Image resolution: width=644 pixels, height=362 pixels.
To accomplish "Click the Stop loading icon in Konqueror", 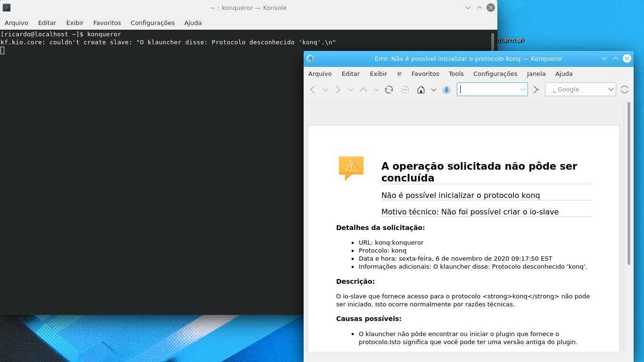I will [405, 90].
